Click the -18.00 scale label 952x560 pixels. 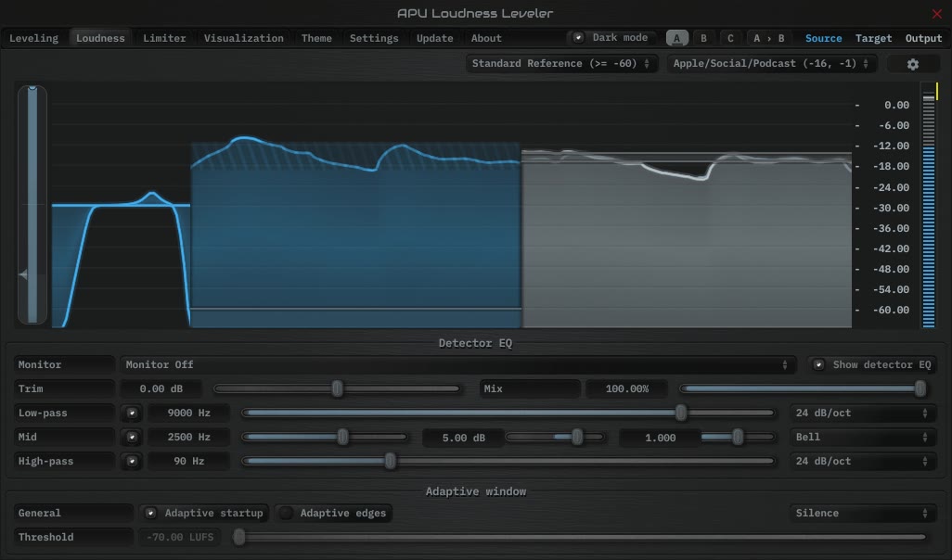pyautogui.click(x=891, y=166)
